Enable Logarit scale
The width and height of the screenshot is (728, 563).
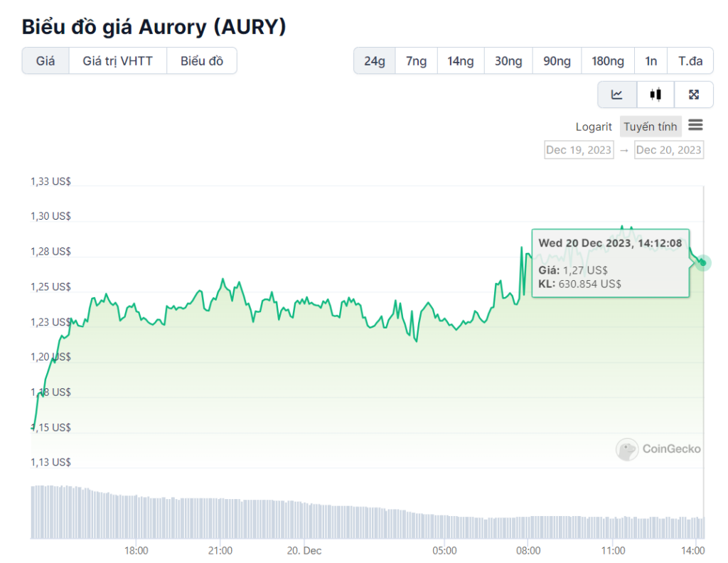pyautogui.click(x=594, y=127)
